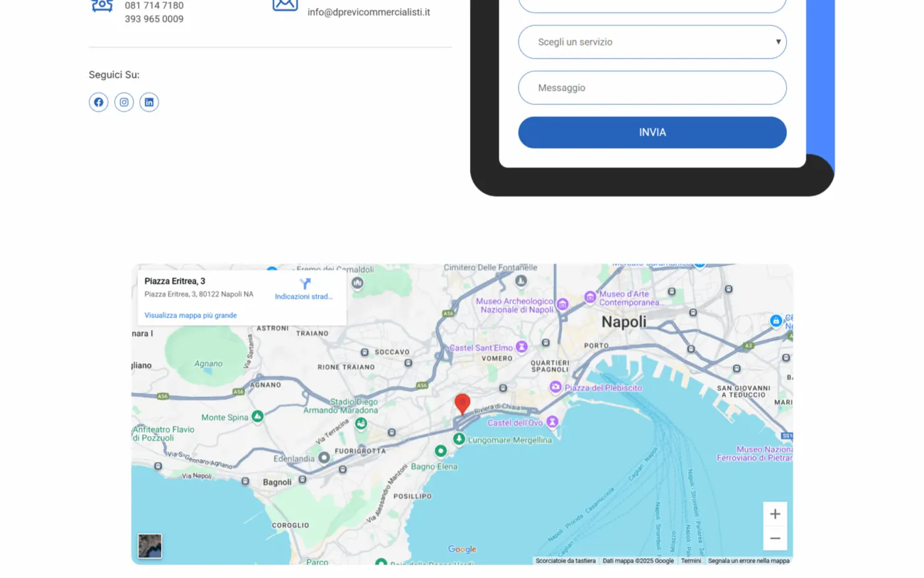Click the Lungomare Mergellina green marker
The image size is (924, 578).
(x=459, y=439)
